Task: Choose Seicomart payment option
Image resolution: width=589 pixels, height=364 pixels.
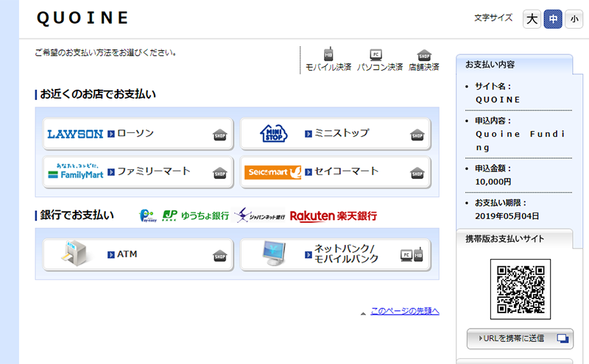Action: pyautogui.click(x=335, y=172)
